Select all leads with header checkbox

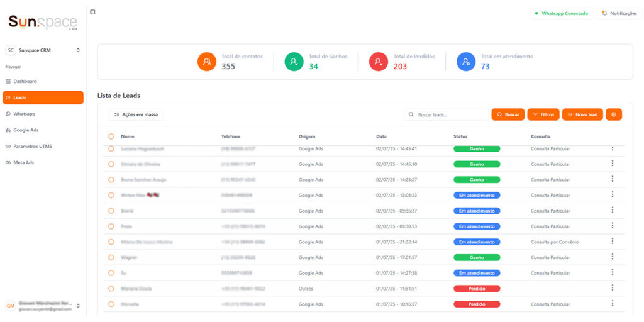point(111,136)
